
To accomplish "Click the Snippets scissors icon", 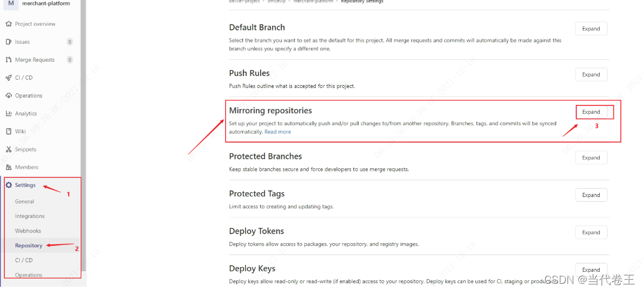I will click(x=8, y=149).
